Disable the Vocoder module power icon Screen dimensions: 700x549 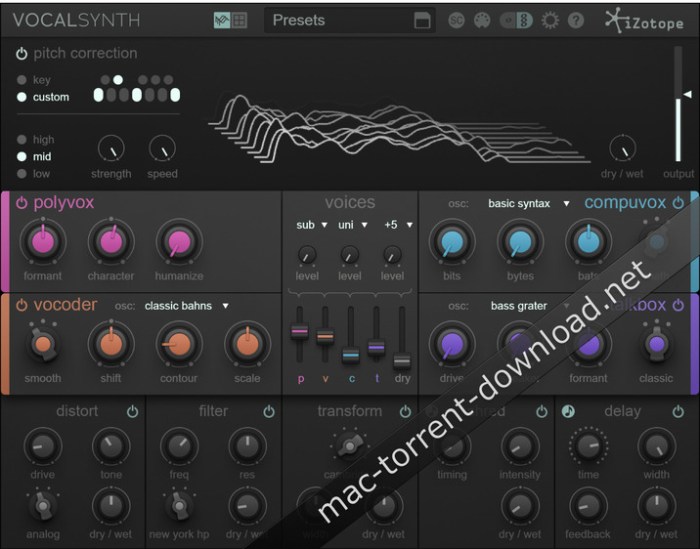tap(22, 305)
